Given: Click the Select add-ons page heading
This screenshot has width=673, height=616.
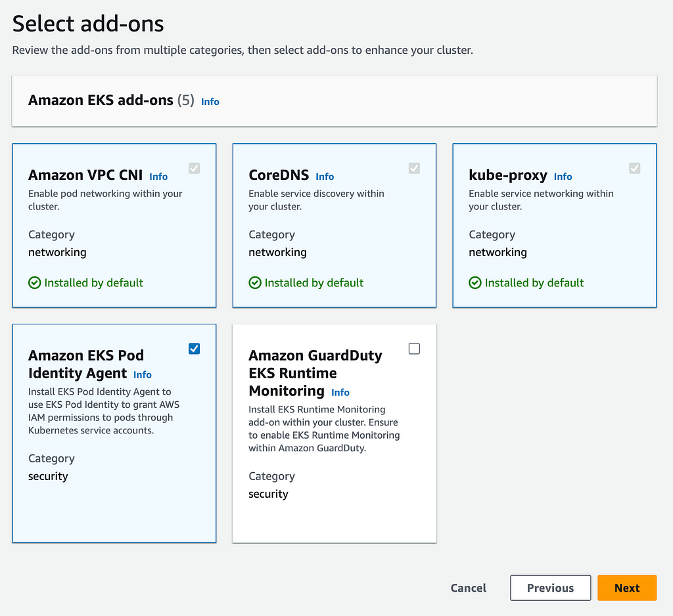Looking at the screenshot, I should [x=88, y=24].
